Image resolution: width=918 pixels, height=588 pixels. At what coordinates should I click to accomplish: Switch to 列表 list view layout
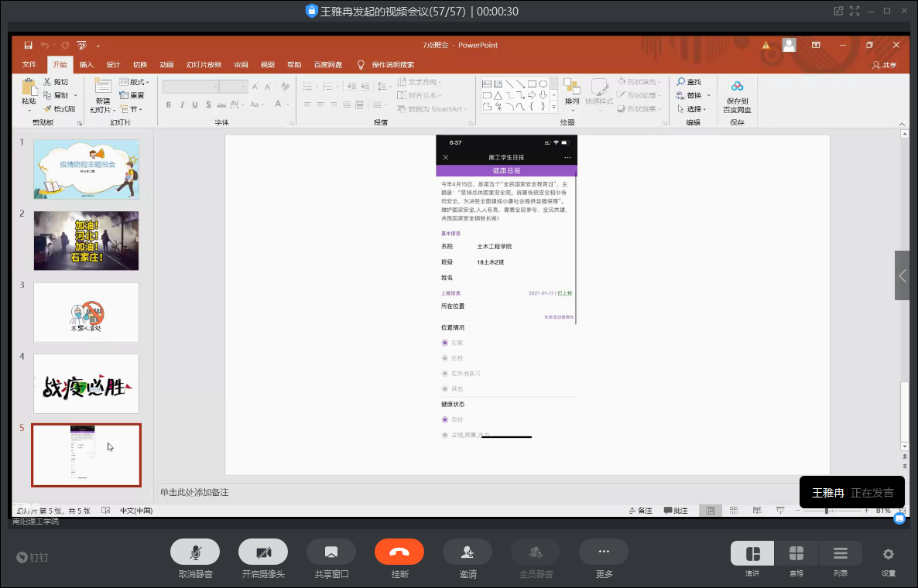840,554
